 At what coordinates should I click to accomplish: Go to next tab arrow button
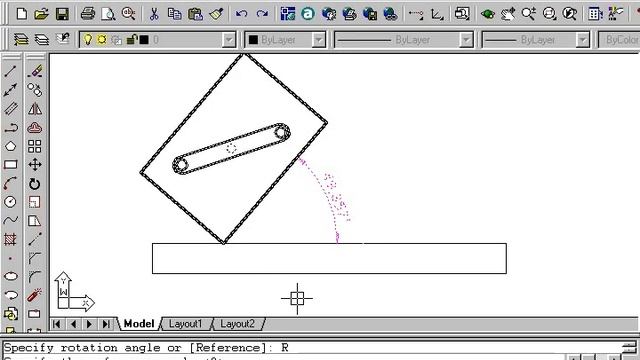pyautogui.click(x=89, y=324)
